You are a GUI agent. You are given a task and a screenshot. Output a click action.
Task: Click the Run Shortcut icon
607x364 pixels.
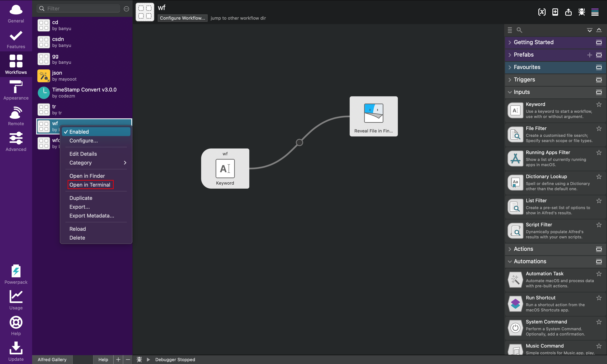point(515,304)
